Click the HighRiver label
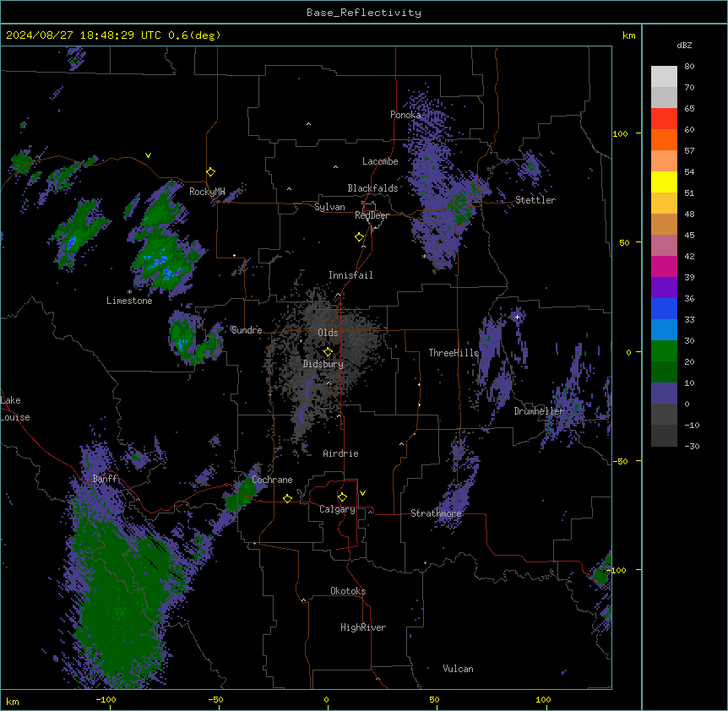 tap(363, 627)
